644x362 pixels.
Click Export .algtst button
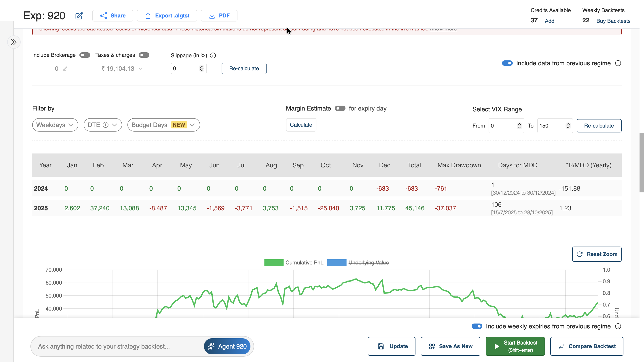pyautogui.click(x=167, y=16)
